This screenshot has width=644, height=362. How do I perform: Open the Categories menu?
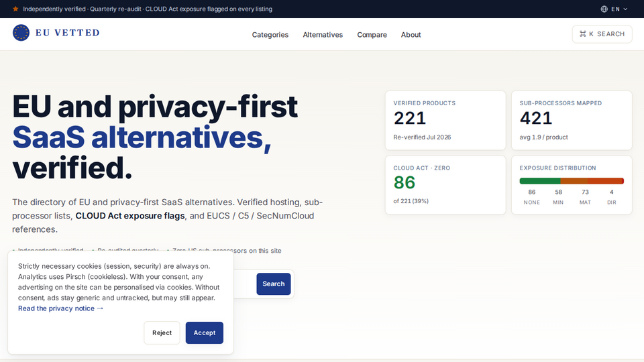point(270,35)
